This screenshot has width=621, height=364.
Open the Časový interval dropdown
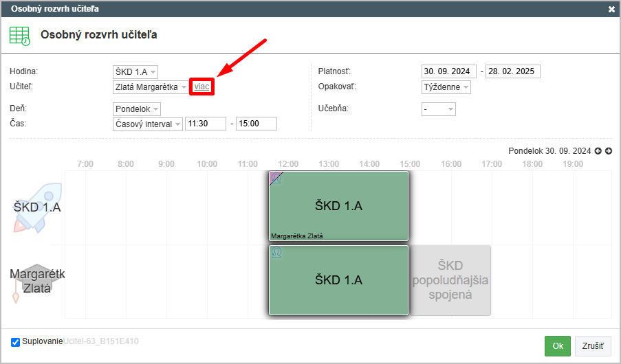pyautogui.click(x=148, y=124)
